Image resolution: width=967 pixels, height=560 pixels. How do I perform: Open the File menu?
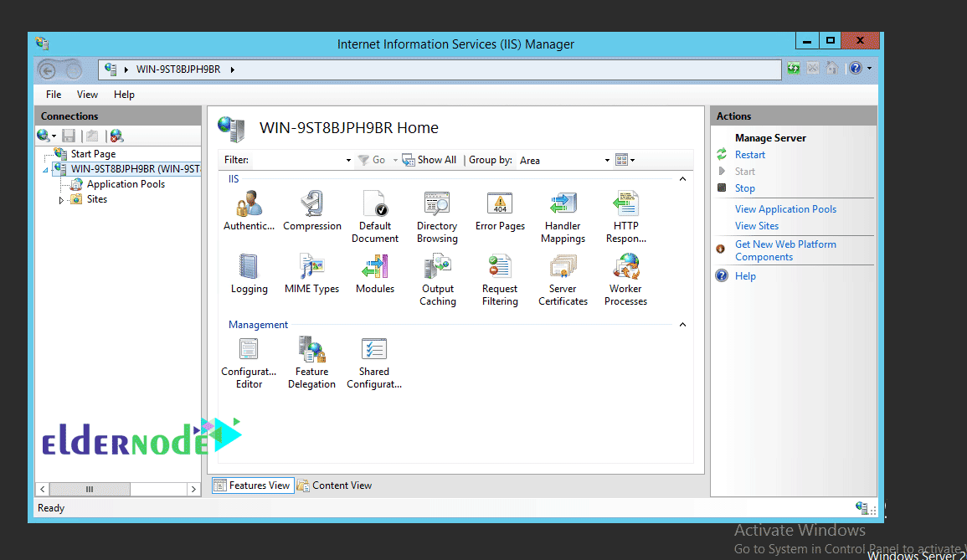54,95
